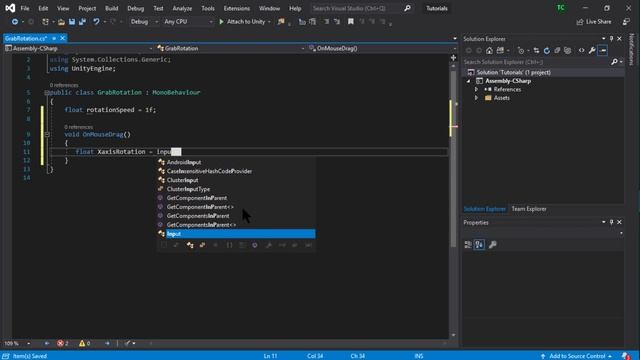
Task: Toggle the Alphabetical sort icon in Properties
Action: pyautogui.click(x=479, y=244)
